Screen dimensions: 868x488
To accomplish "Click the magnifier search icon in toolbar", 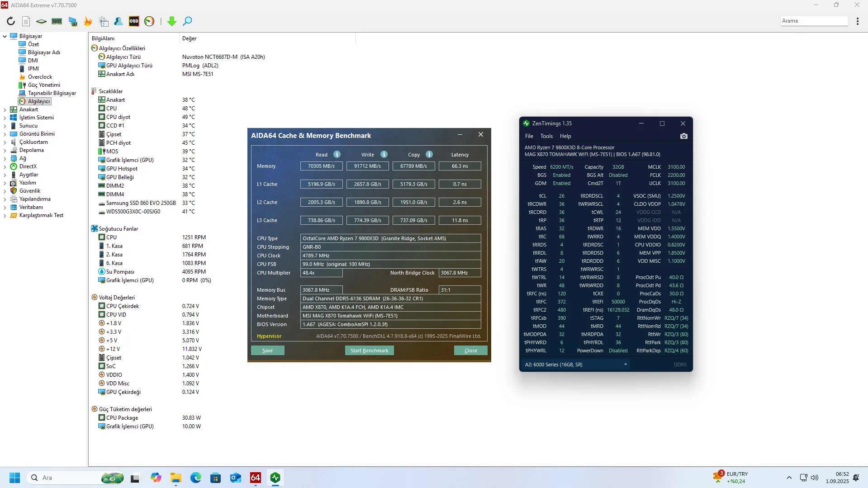I will [x=187, y=21].
